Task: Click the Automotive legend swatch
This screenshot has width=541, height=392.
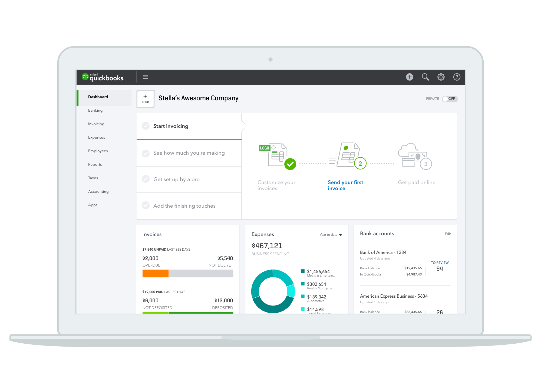Action: [x=303, y=296]
